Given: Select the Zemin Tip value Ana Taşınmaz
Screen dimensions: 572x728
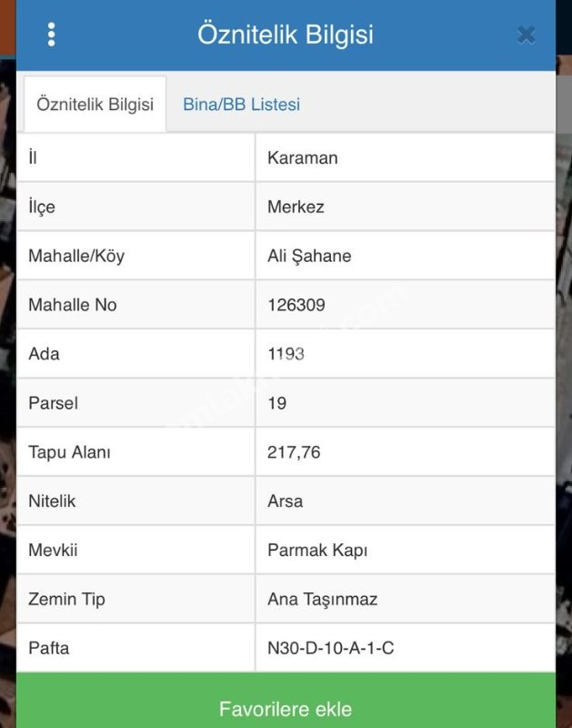Looking at the screenshot, I should 322,600.
